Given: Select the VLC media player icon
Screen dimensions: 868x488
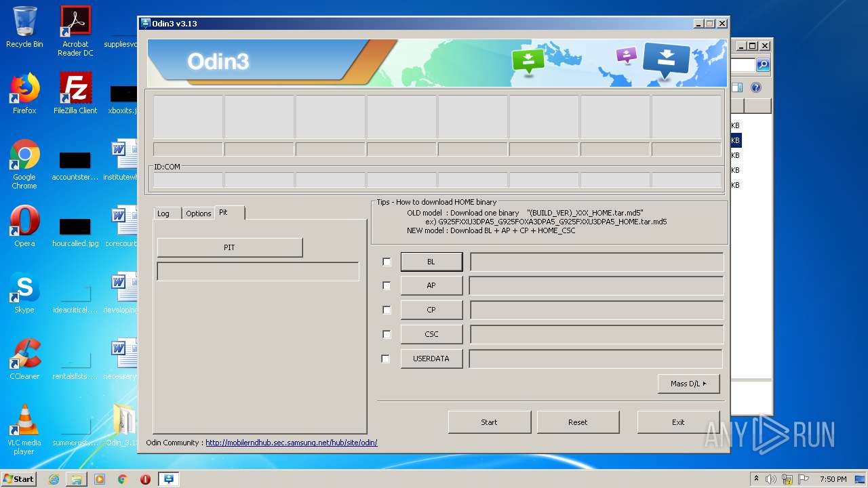Looking at the screenshot, I should (x=24, y=430).
